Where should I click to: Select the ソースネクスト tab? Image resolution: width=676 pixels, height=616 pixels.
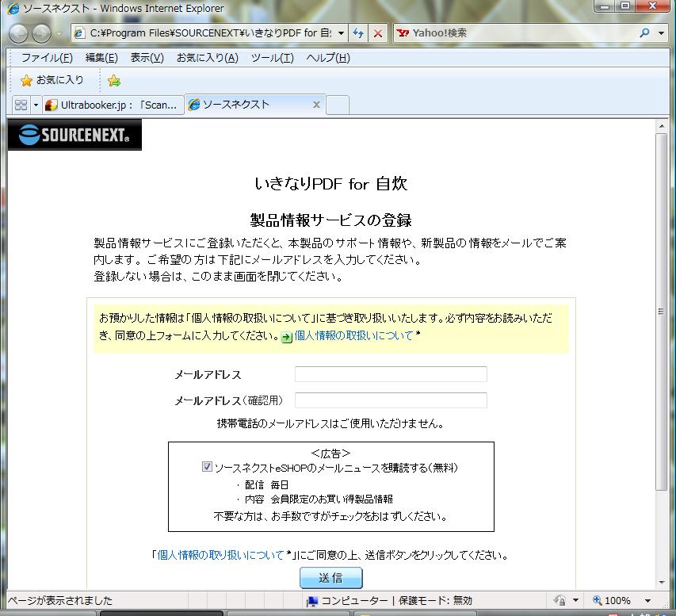tap(250, 105)
